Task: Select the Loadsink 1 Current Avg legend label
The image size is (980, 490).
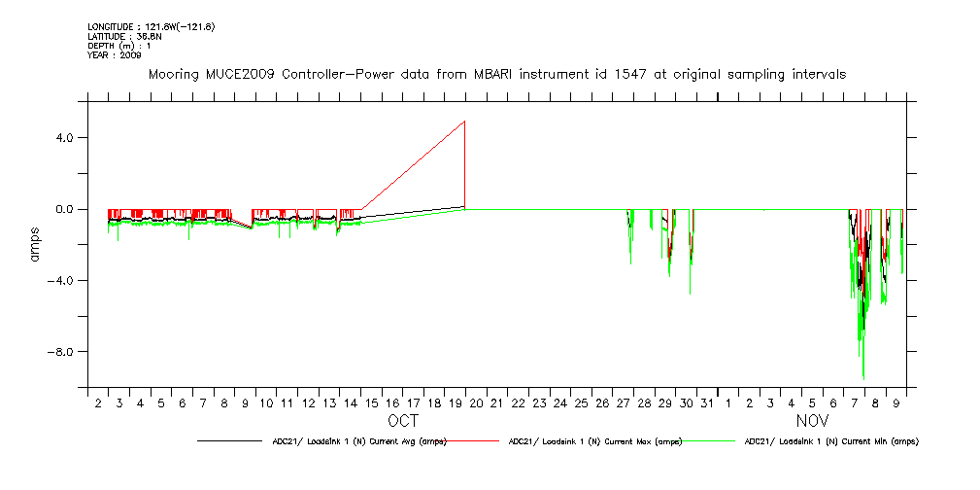Action: click(x=359, y=441)
